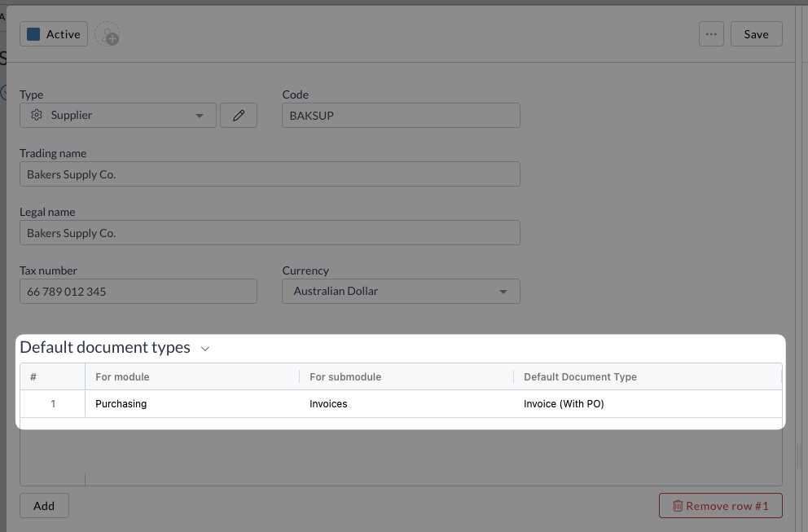This screenshot has height=532, width=808.
Task: Click the trash icon on Remove row button
Action: (677, 506)
